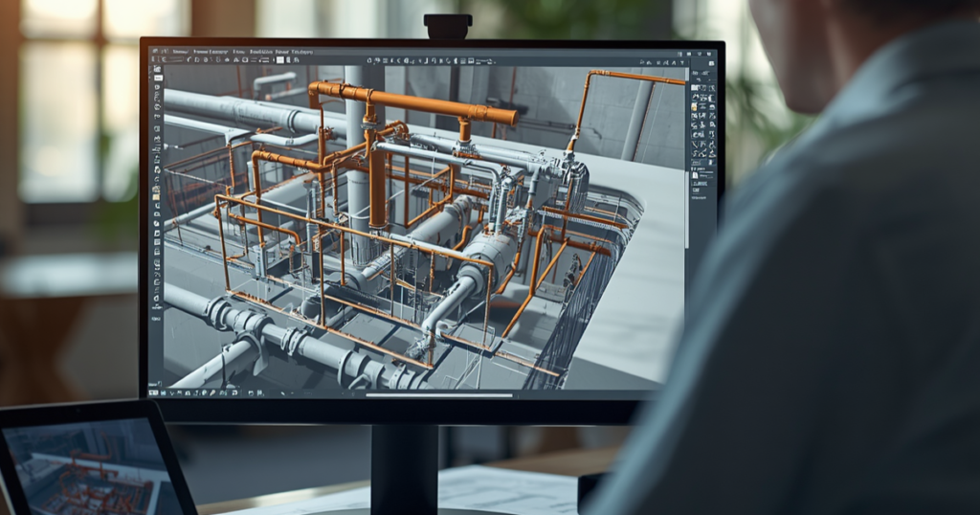Click the yellow icon in the right tool palette
Image resolution: width=980 pixels, height=515 pixels.
tap(694, 106)
